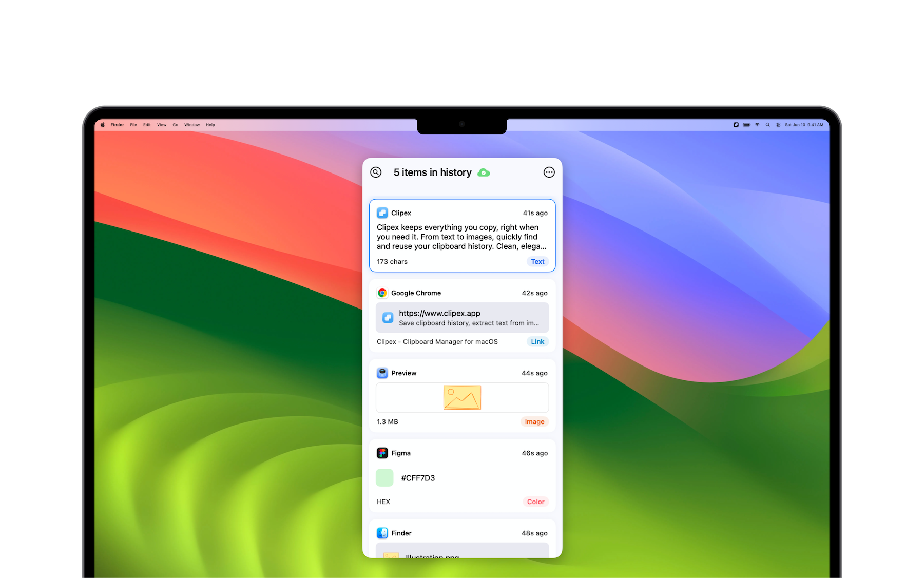924x578 pixels.
Task: Open the Help menu
Action: [210, 125]
